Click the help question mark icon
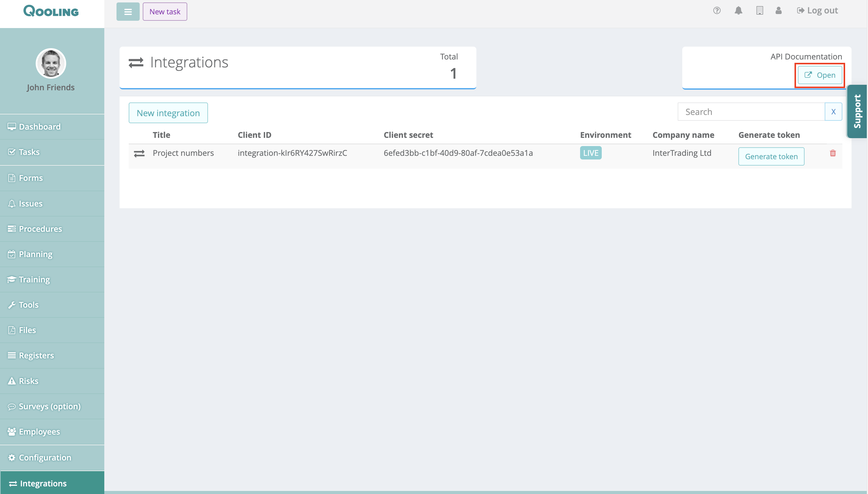Image resolution: width=868 pixels, height=494 pixels. pos(717,10)
